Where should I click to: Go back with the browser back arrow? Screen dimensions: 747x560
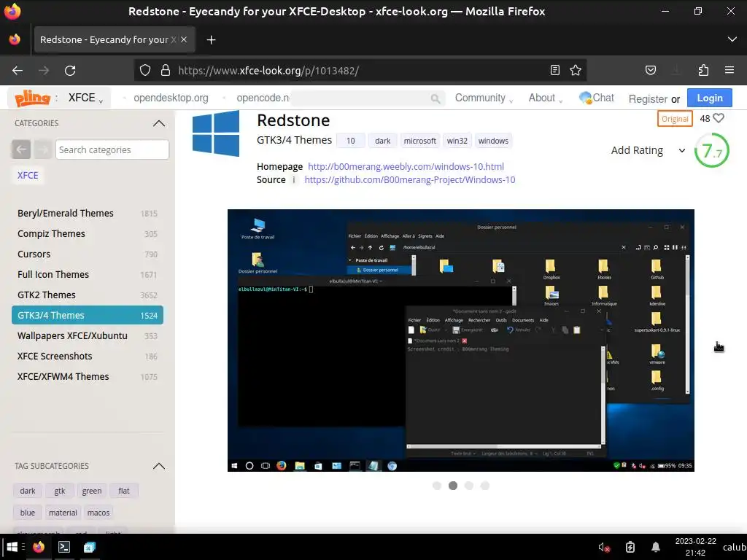coord(18,71)
